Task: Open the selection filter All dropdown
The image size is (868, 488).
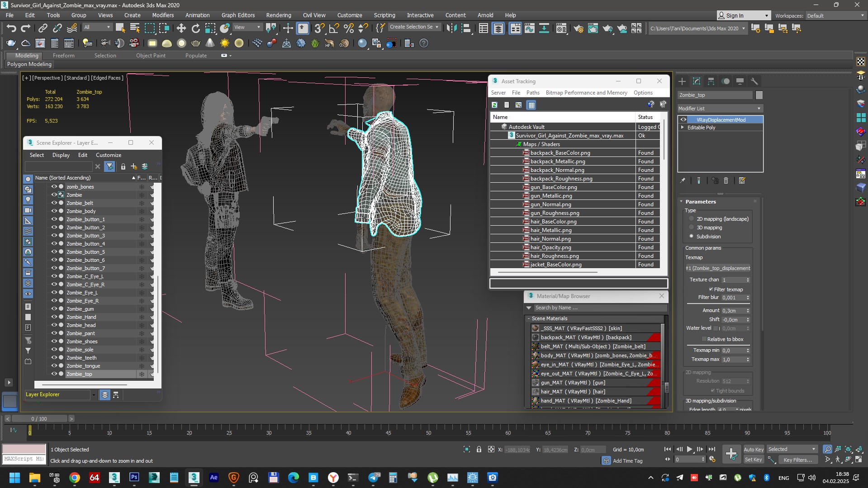Action: coord(97,27)
